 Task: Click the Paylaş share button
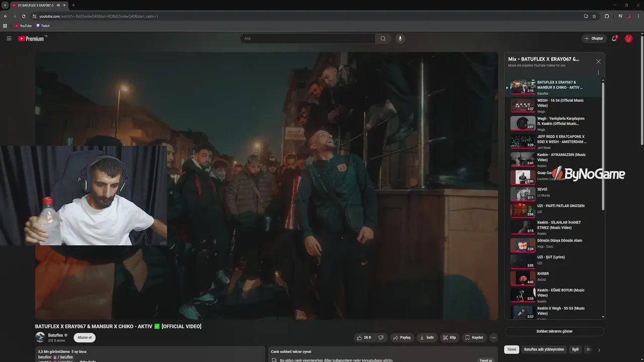click(402, 337)
